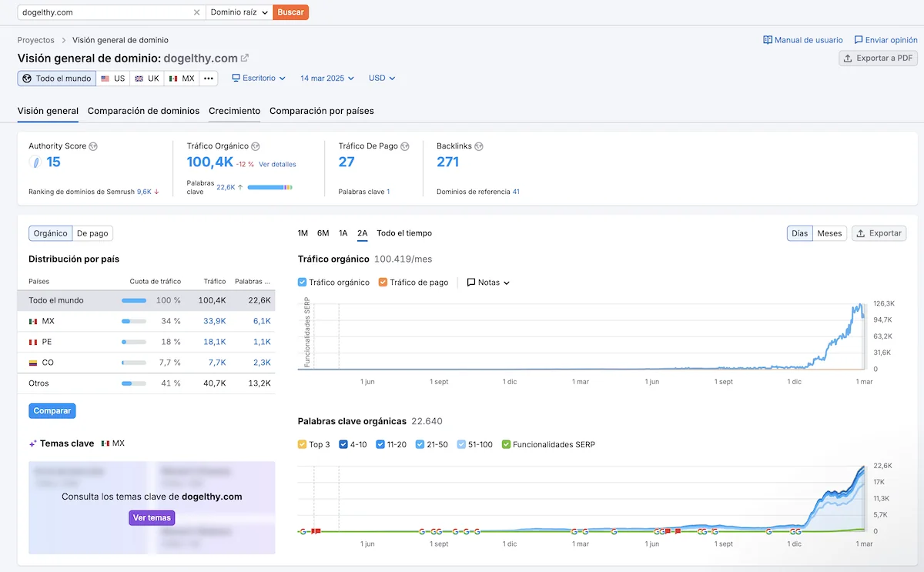Enable the Top 3 keywords checkbox
This screenshot has width=924, height=572.
point(303,443)
